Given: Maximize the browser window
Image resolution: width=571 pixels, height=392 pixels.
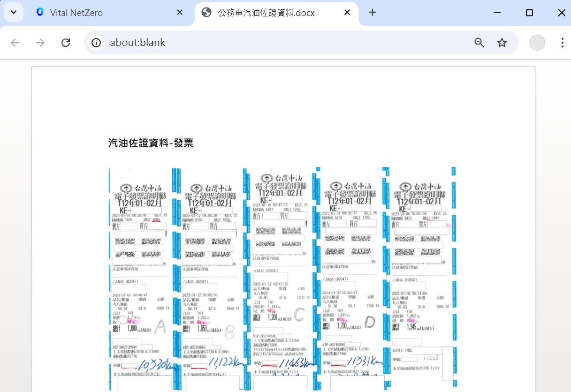Looking at the screenshot, I should tap(529, 13).
